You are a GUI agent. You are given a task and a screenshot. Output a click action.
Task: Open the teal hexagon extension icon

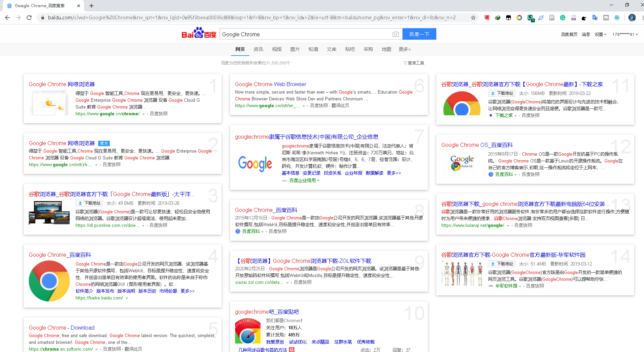click(x=617, y=18)
